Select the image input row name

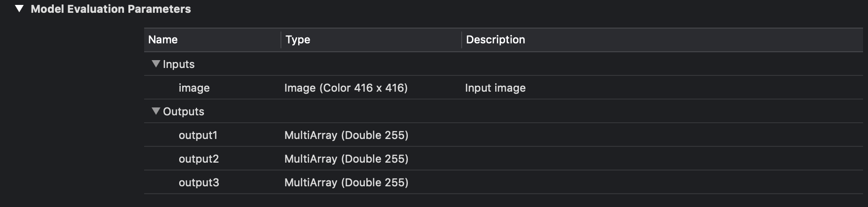tap(194, 88)
